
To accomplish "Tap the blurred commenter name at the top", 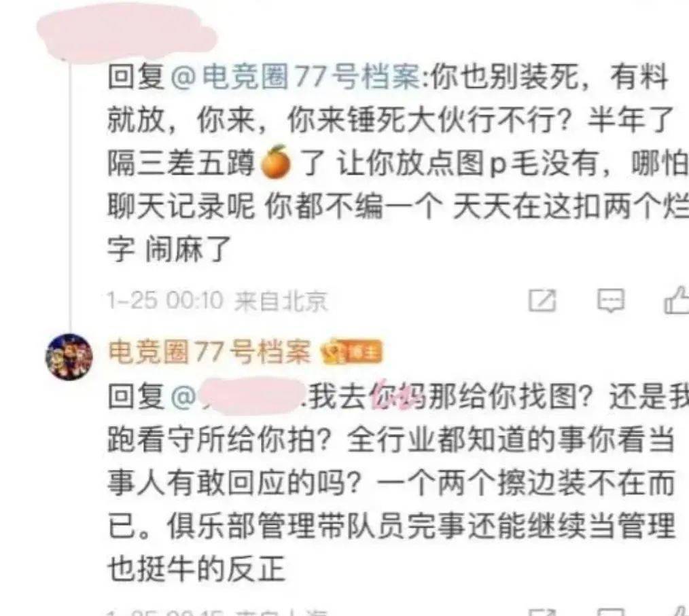I will click(x=128, y=32).
